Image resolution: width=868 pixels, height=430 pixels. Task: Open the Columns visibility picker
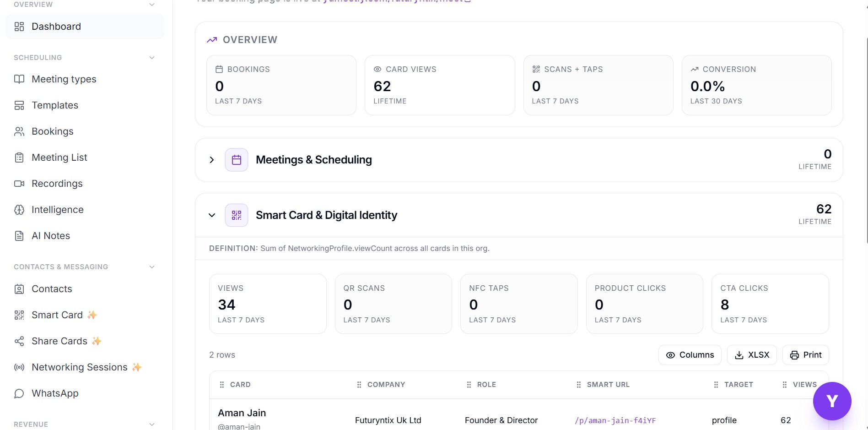(x=690, y=355)
